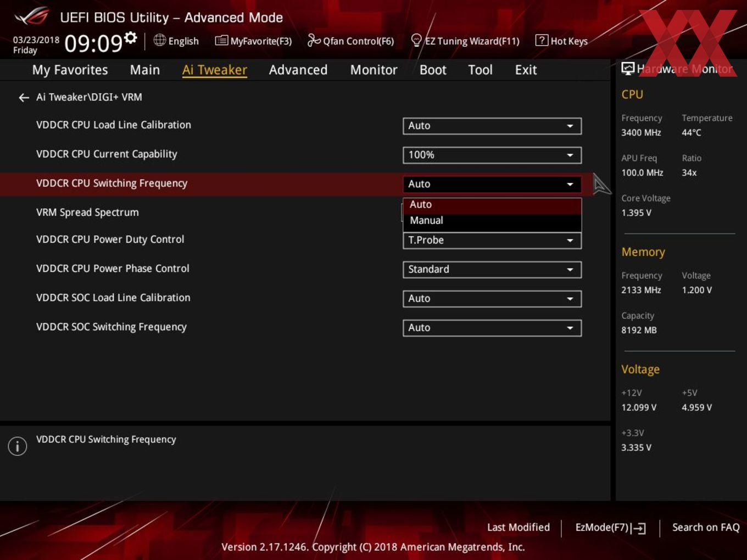Click +5V reading 4.959 V

point(696,407)
